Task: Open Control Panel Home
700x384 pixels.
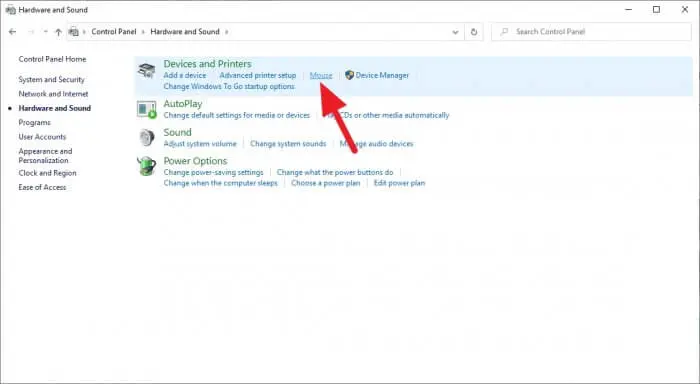Action: click(x=52, y=59)
